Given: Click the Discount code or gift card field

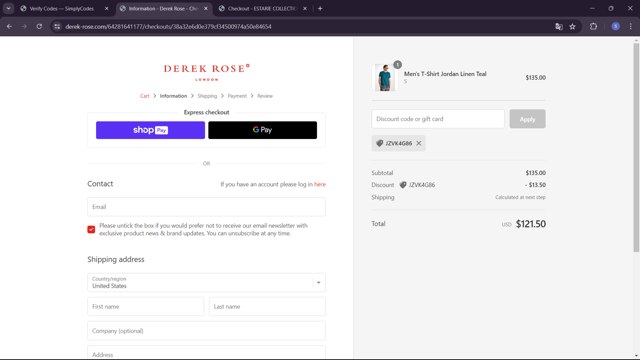Looking at the screenshot, I should pos(438,119).
